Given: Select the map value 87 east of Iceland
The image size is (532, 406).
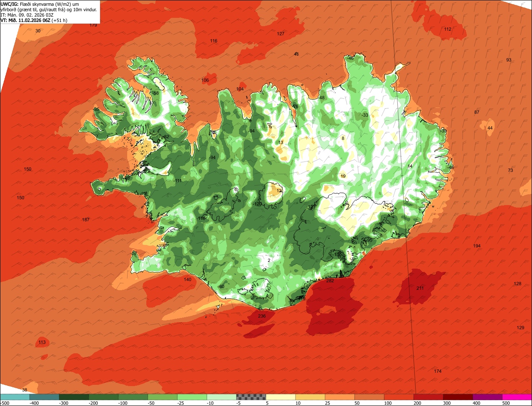Looking at the screenshot, I should [477, 112].
